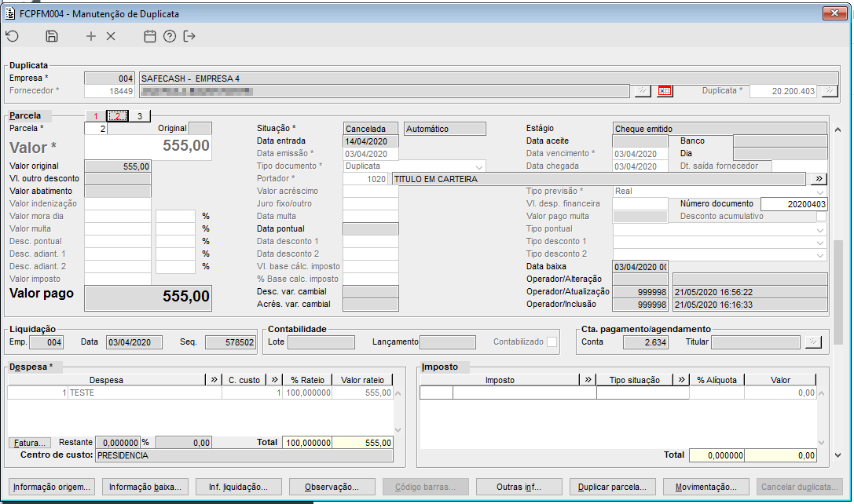Click the exit door toolbar icon

click(189, 36)
